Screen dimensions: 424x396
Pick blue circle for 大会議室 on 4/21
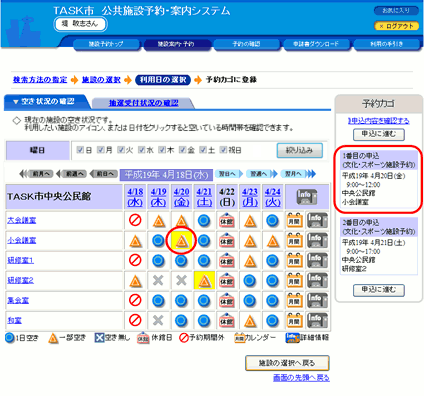click(x=204, y=220)
